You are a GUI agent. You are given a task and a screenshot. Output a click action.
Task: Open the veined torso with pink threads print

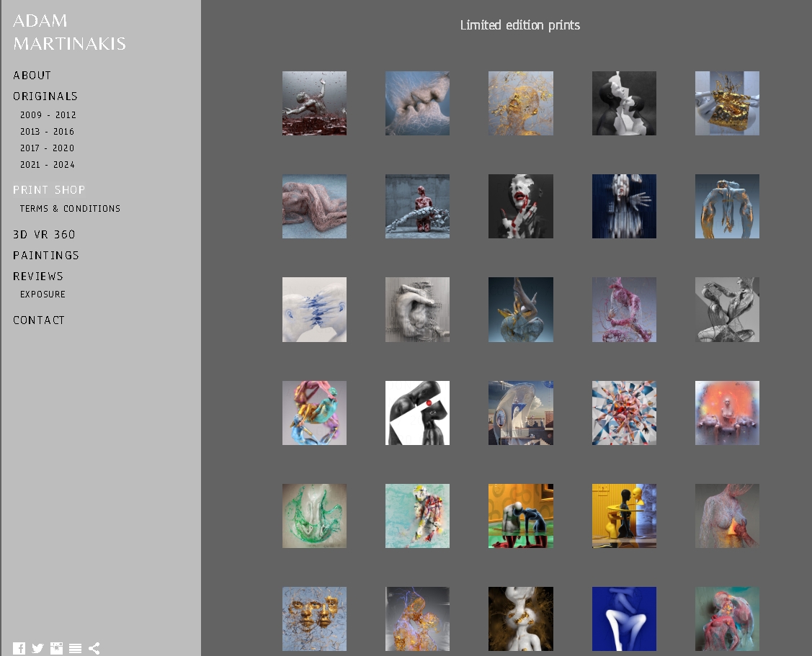coord(727,516)
